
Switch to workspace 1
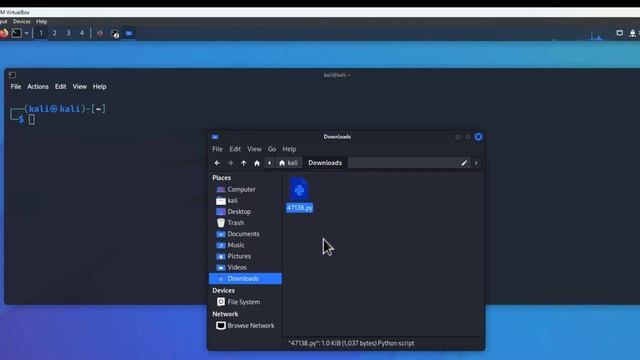(41, 33)
